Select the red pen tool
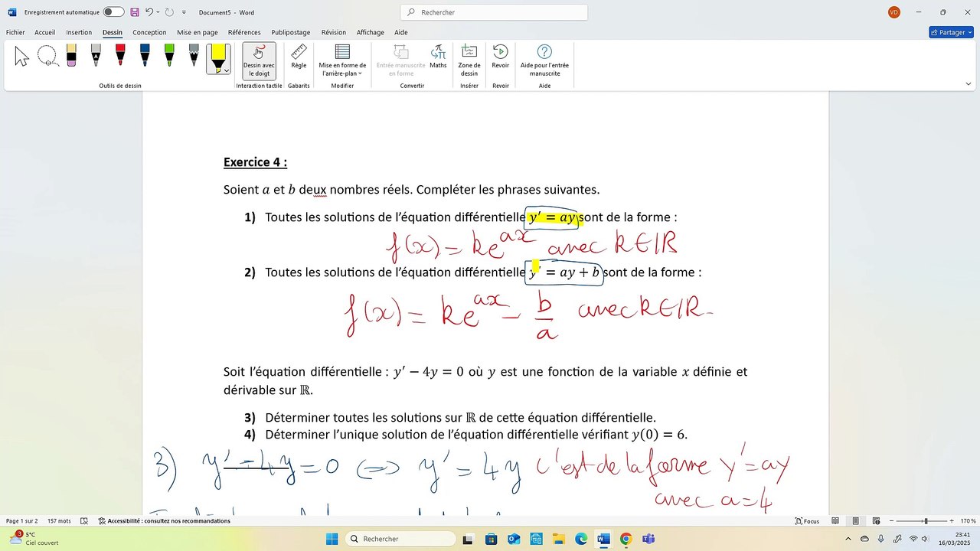 pyautogui.click(x=120, y=56)
